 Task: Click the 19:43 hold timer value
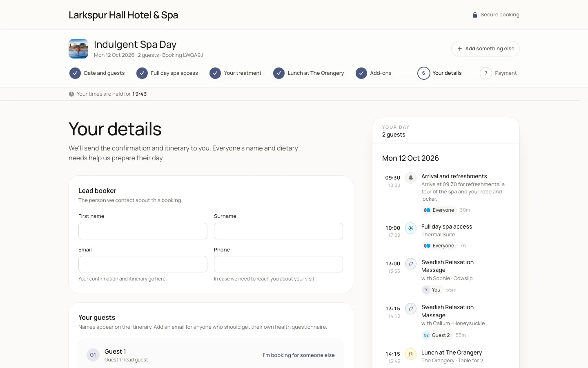point(140,94)
